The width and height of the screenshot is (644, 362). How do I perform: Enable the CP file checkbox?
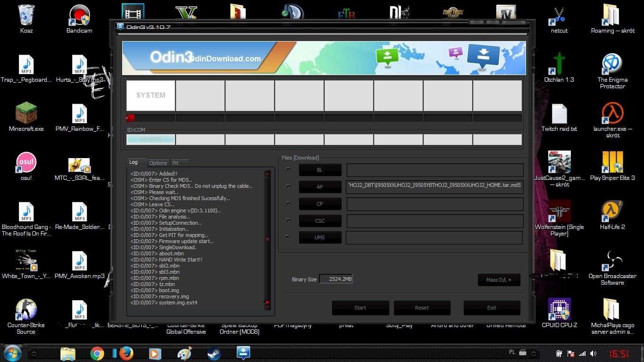[288, 203]
